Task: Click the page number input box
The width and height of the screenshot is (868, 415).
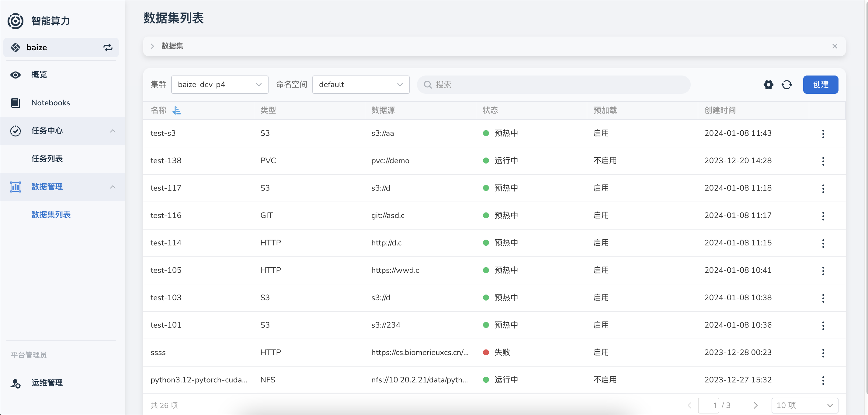Action: coord(709,405)
